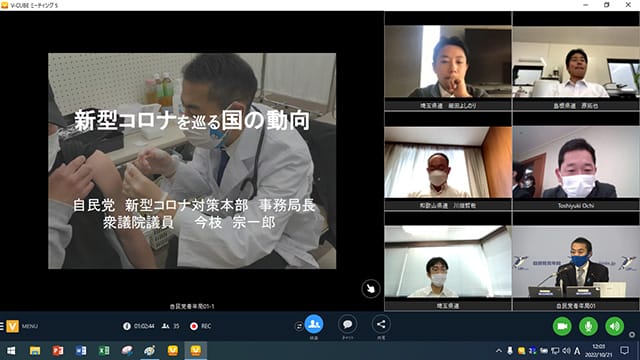Click the swap layout icon beside participants
The height and width of the screenshot is (360, 640).
click(299, 326)
